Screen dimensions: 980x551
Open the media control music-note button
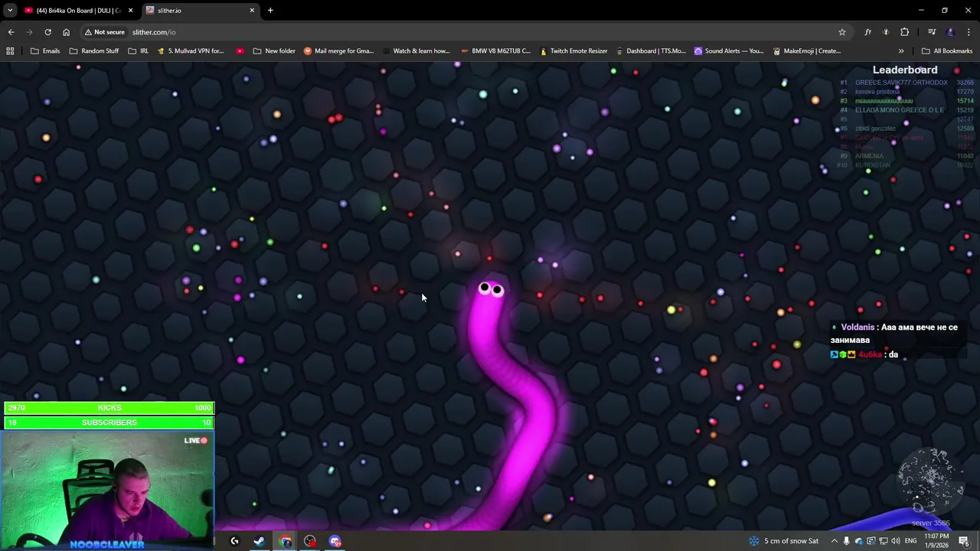coord(932,32)
